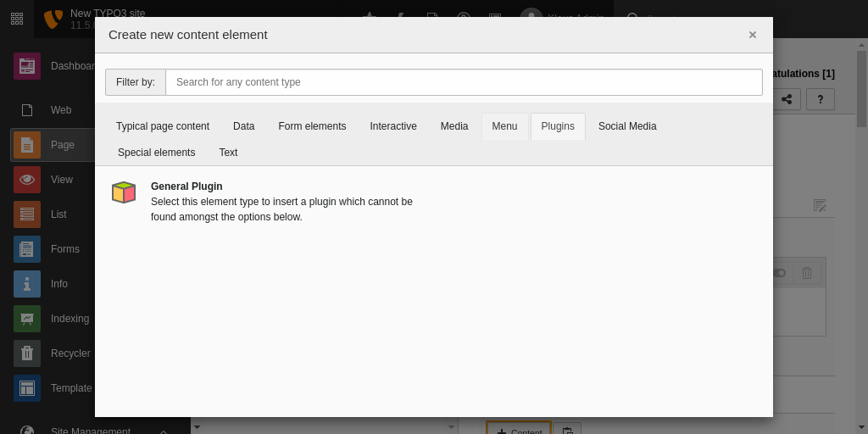
Task: Click the + Content button behind dialog
Action: [x=519, y=430]
